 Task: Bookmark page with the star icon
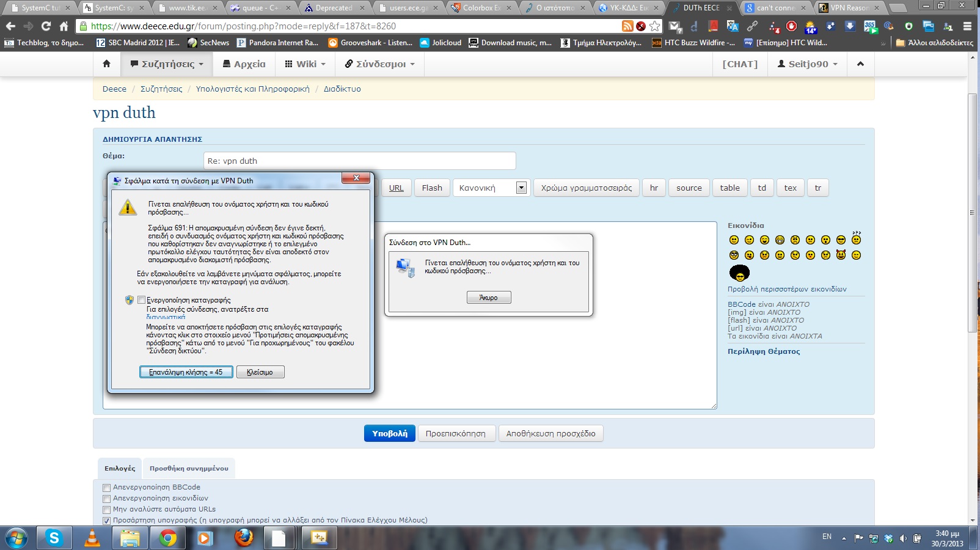pyautogui.click(x=654, y=26)
